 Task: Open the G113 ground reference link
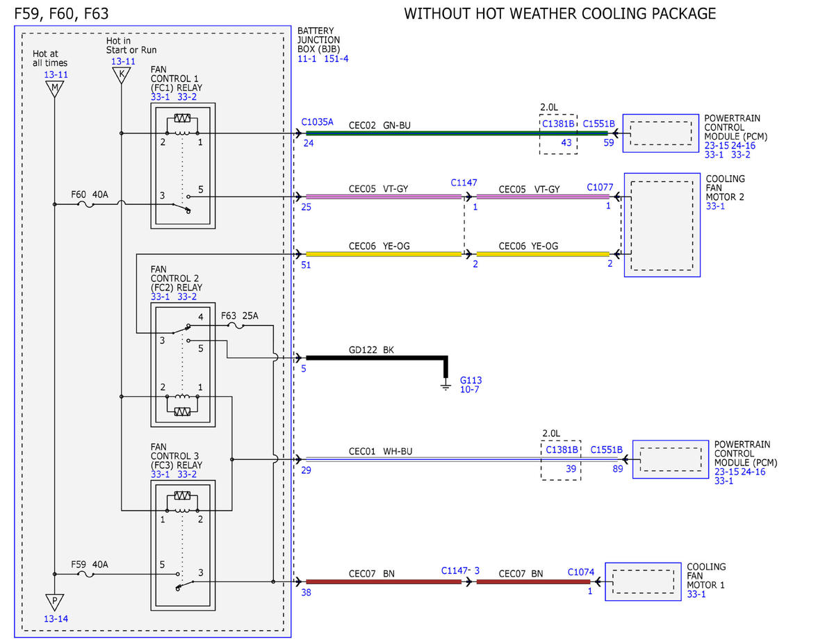point(471,381)
